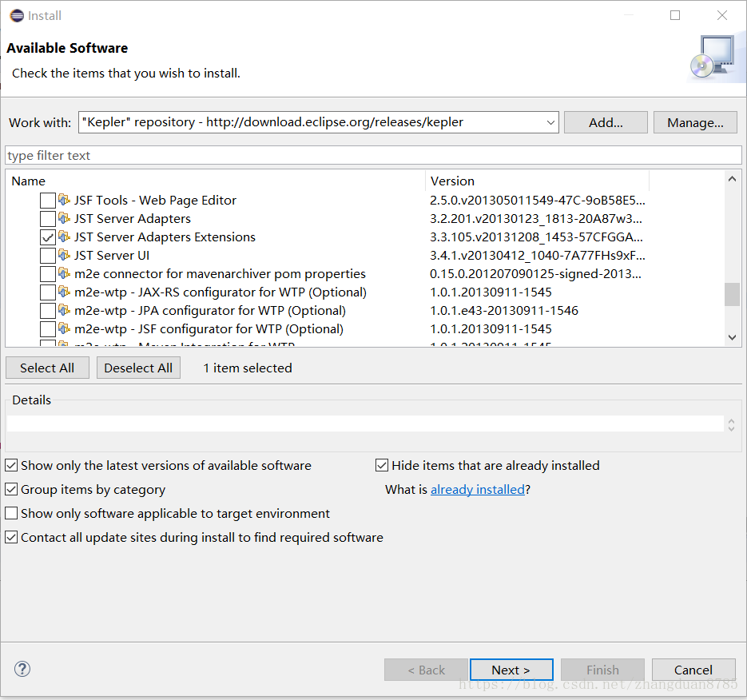Image resolution: width=747 pixels, height=700 pixels.
Task: Focus the type filter text field
Action: point(374,155)
